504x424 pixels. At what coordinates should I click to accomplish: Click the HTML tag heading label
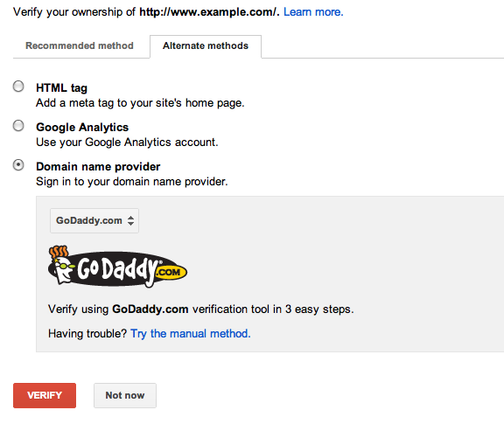coord(62,87)
